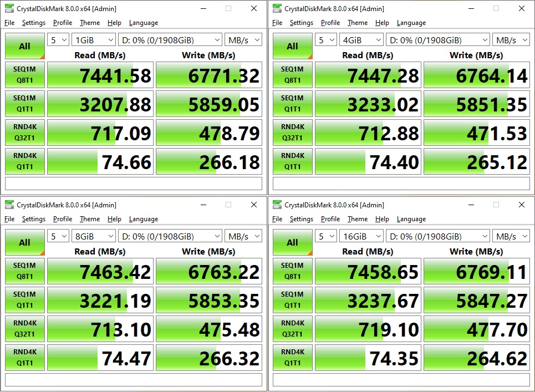Open the test count dropdown in the 4GiB window
535x392 pixels.
click(x=326, y=40)
